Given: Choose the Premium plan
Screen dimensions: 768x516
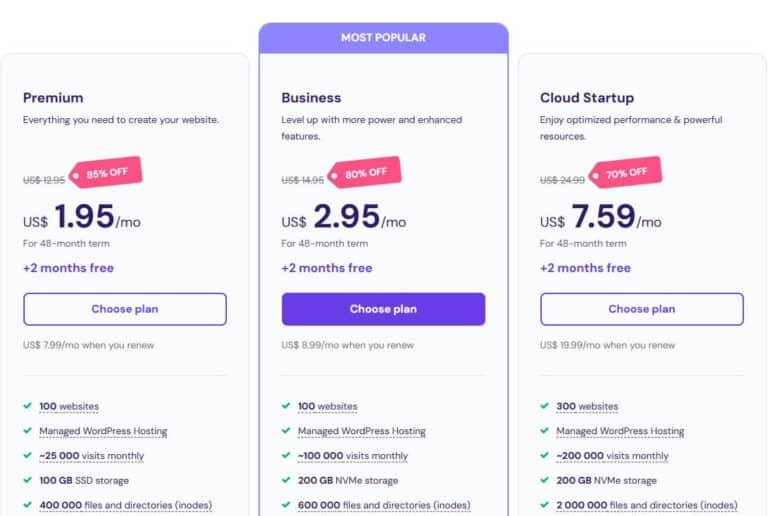Looking at the screenshot, I should 125,309.
